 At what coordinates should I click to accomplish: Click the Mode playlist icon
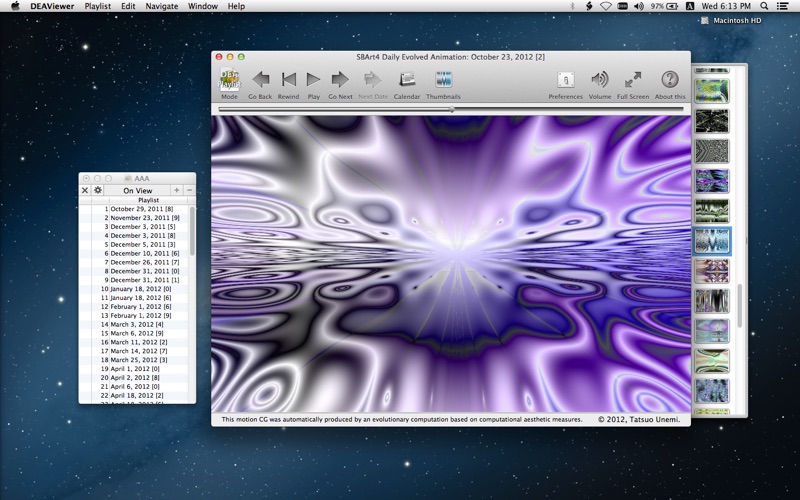coord(229,80)
